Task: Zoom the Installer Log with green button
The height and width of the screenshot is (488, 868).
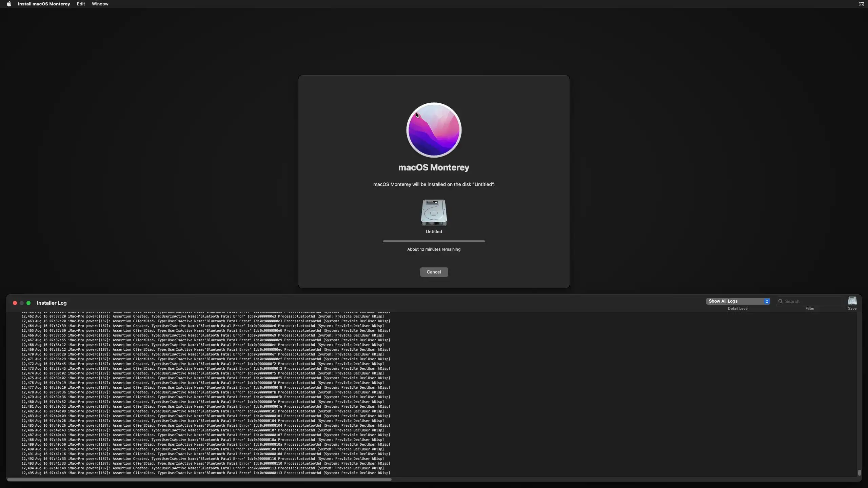Action: (x=28, y=303)
